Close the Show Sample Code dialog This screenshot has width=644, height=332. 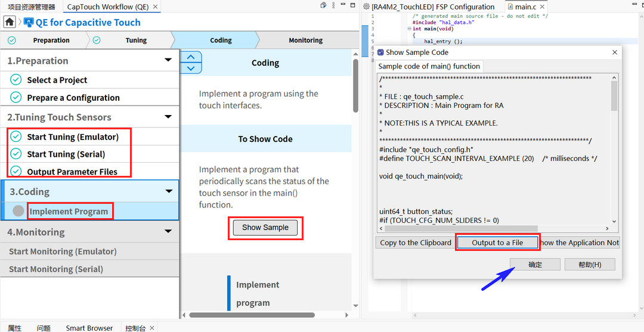(614, 52)
